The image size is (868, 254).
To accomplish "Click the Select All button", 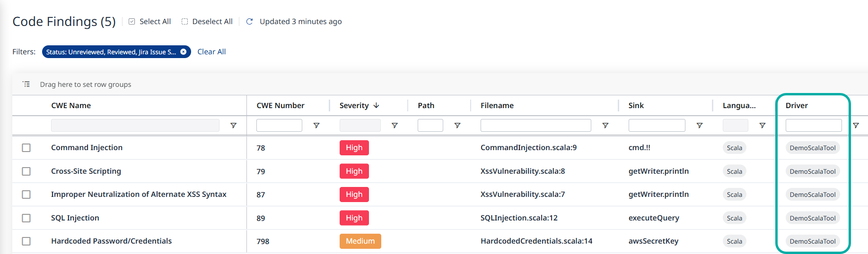I will click(149, 22).
